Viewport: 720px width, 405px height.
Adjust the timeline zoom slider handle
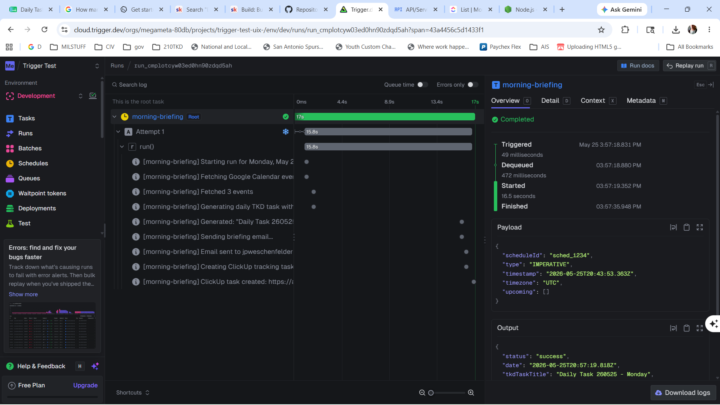coord(431,393)
